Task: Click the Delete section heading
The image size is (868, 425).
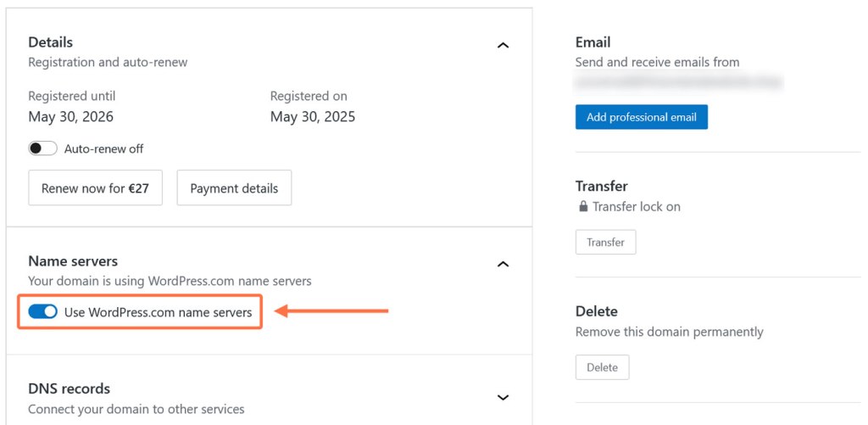Action: (x=596, y=310)
